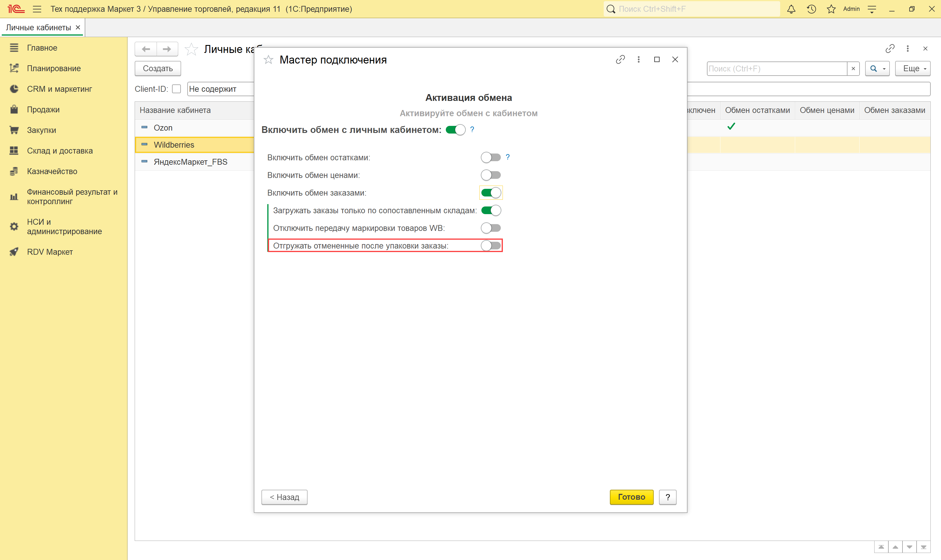Switch to the Личные кабинеты tab
The image size is (941, 560).
[x=39, y=28]
